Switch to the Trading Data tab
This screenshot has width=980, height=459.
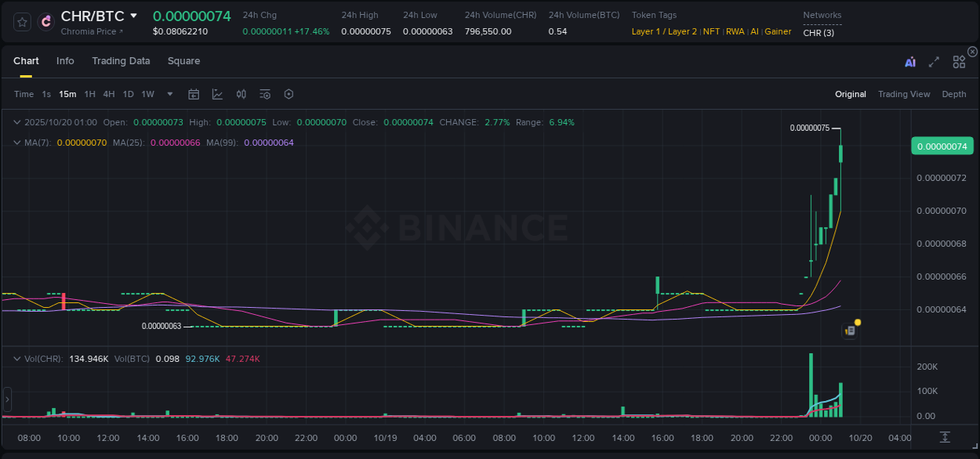121,60
